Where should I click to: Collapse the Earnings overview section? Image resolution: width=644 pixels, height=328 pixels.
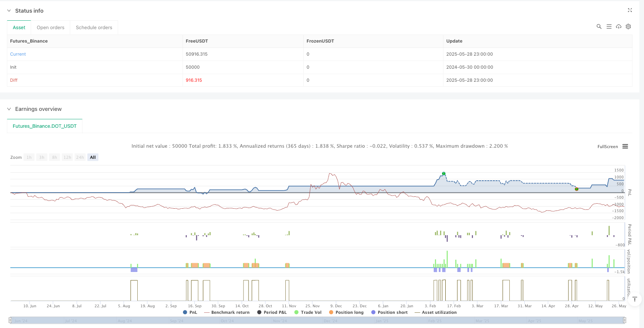pos(9,109)
